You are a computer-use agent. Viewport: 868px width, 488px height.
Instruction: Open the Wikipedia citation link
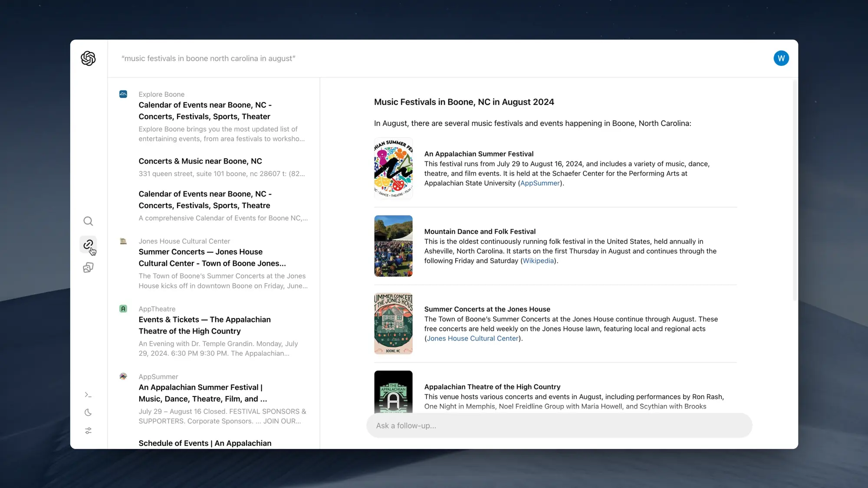point(538,261)
